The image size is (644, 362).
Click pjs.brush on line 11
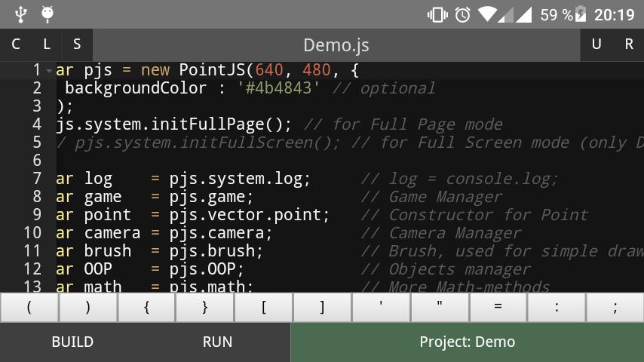click(x=213, y=251)
